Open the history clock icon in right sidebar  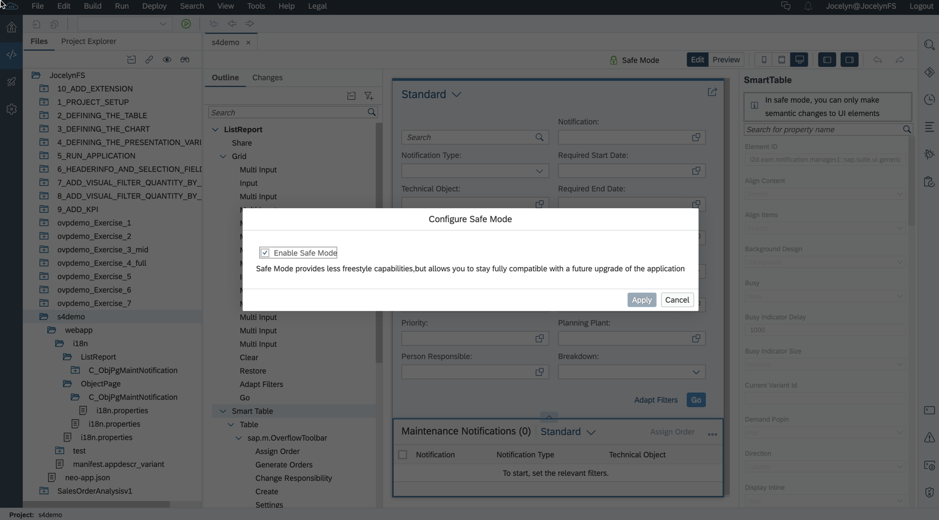coord(929,99)
